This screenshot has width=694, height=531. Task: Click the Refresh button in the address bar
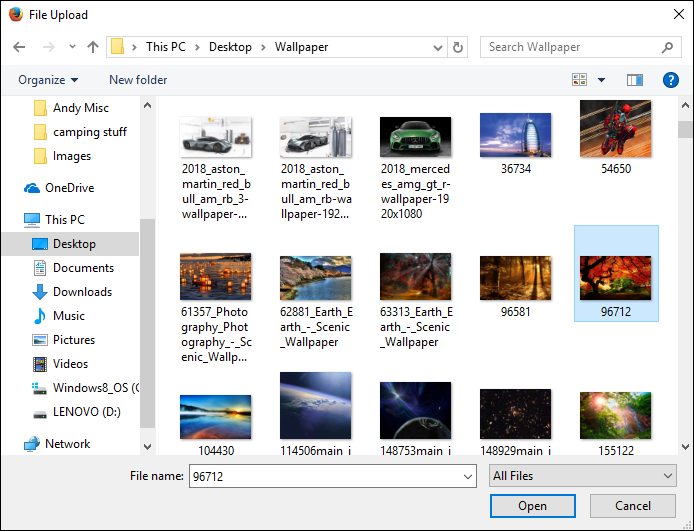pyautogui.click(x=458, y=47)
